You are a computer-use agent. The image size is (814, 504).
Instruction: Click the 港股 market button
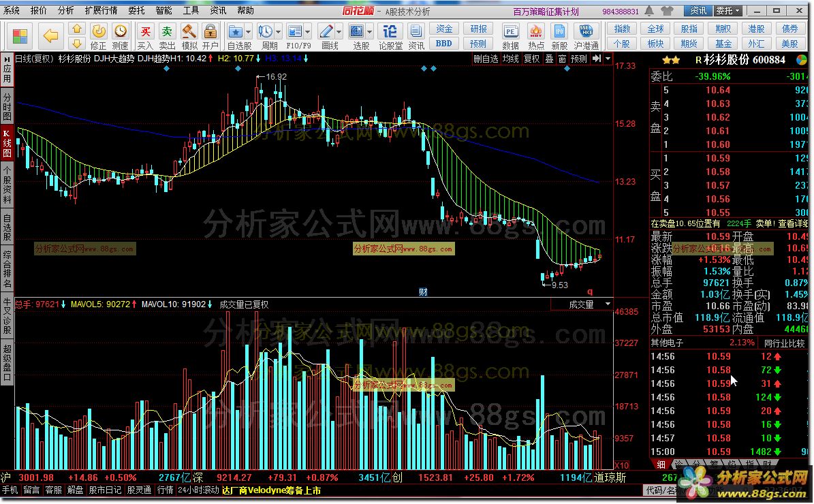coord(756,29)
